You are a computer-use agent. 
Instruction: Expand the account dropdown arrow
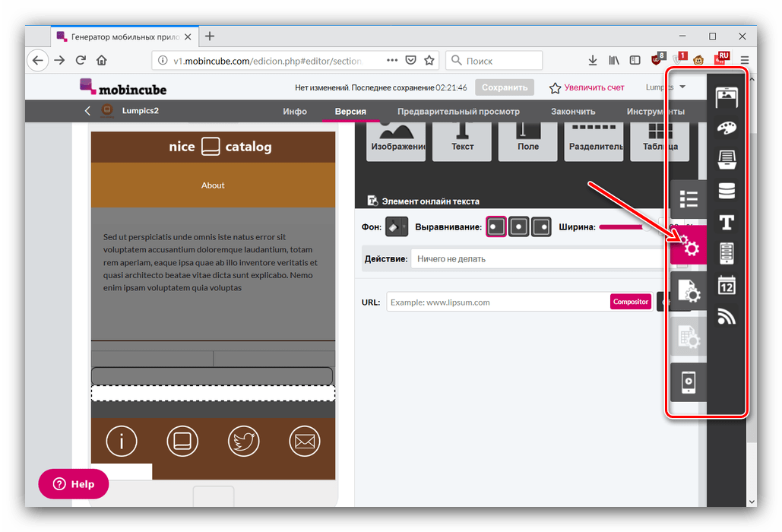(682, 87)
